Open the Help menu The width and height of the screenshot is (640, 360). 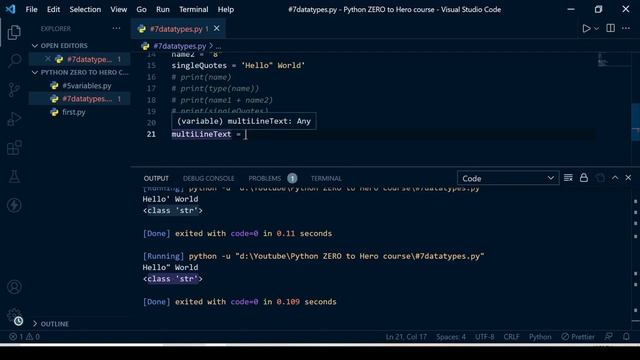coord(226,9)
